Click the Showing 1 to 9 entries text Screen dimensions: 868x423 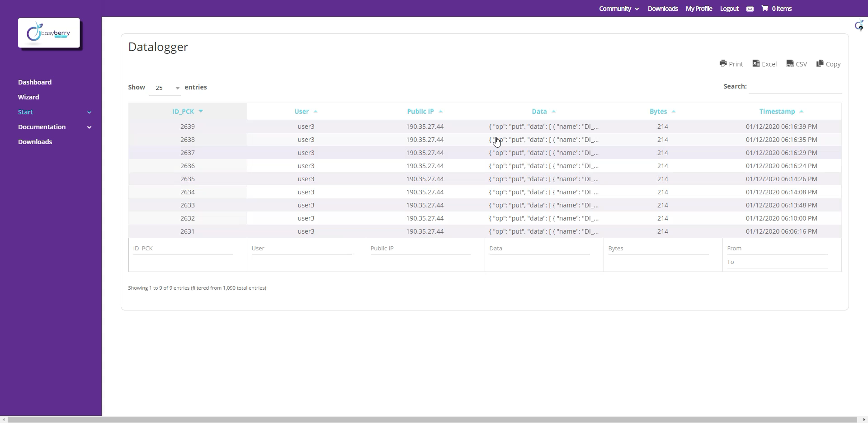click(x=197, y=288)
